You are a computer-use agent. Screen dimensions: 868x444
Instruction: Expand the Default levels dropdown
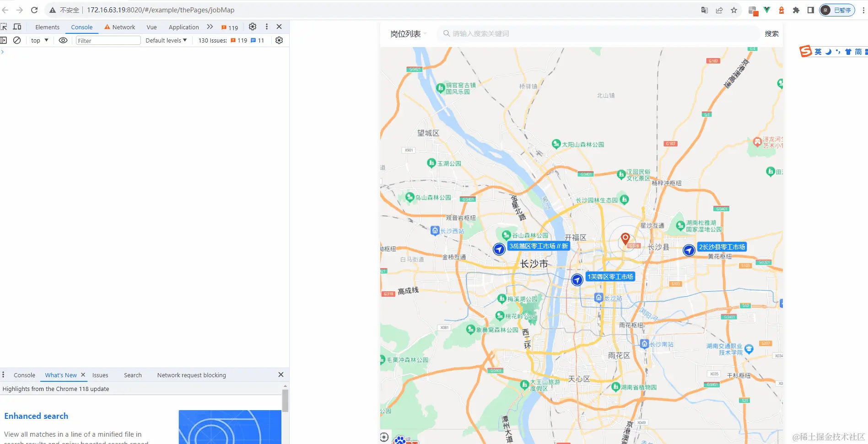click(166, 41)
